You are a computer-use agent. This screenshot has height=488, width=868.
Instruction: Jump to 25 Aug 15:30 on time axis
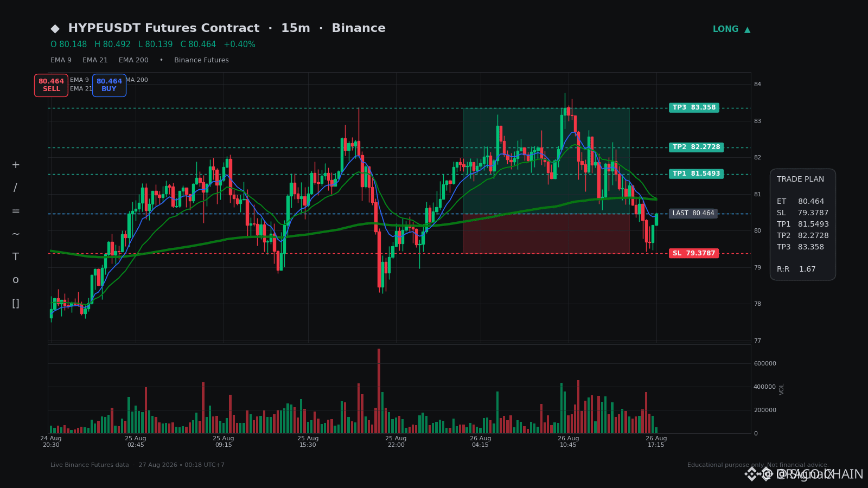coord(308,441)
